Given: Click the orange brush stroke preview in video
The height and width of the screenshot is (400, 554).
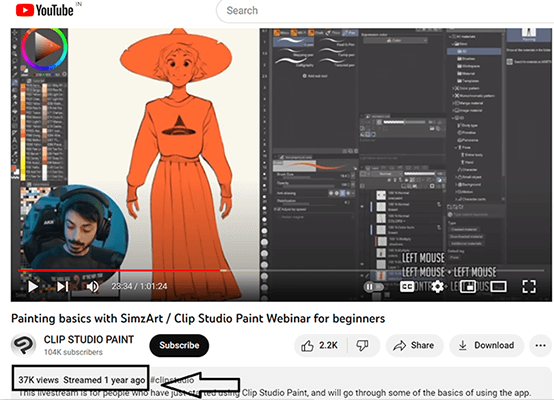Looking at the screenshot, I should coord(314,165).
